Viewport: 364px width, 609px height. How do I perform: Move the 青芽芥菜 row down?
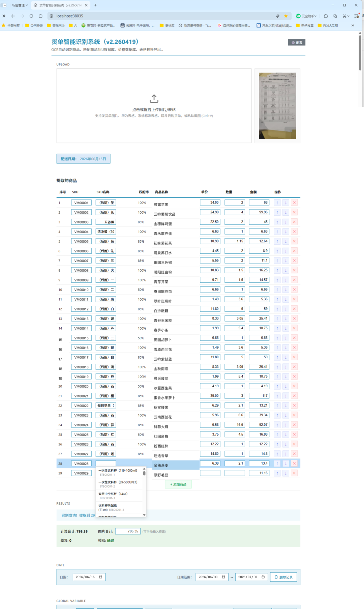pyautogui.click(x=286, y=280)
